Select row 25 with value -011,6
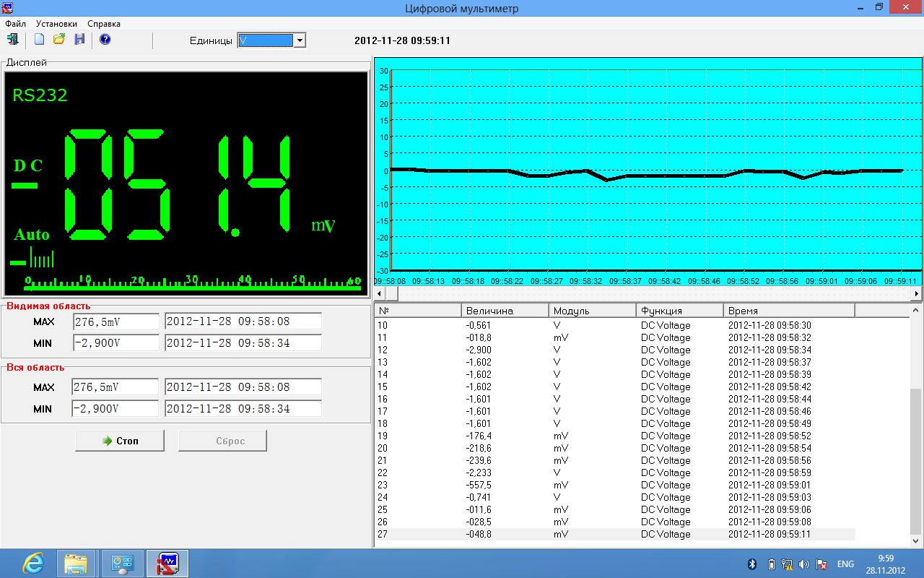Screen dimensions: 924x578 point(615,509)
